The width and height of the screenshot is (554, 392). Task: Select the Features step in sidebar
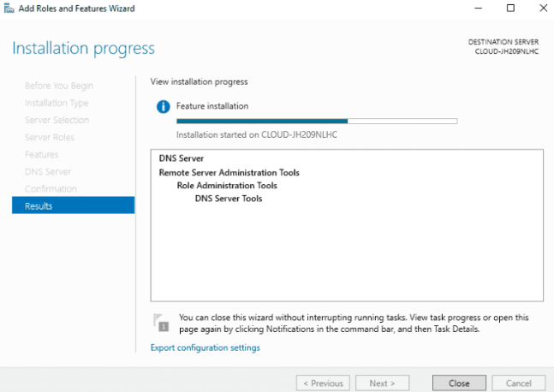(x=42, y=155)
